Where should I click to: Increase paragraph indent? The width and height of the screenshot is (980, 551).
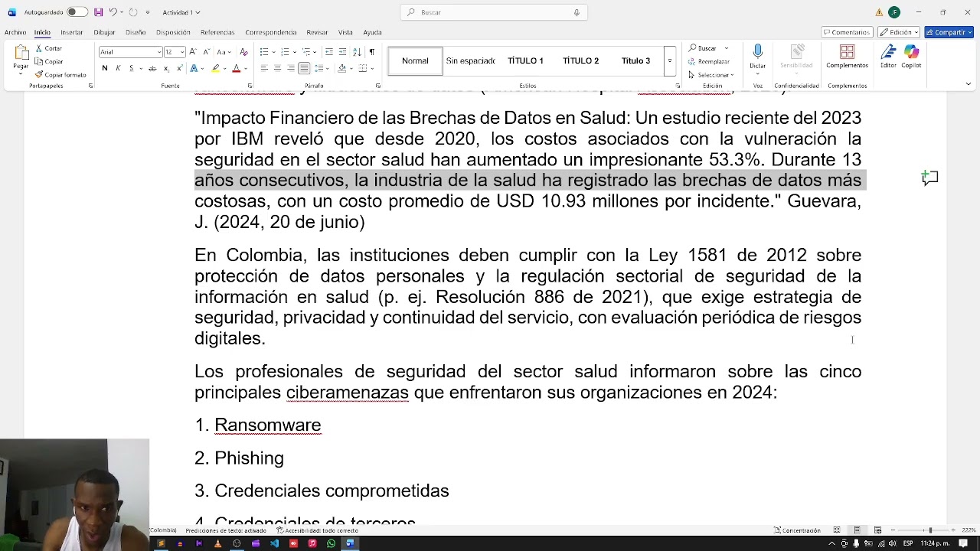tap(342, 52)
